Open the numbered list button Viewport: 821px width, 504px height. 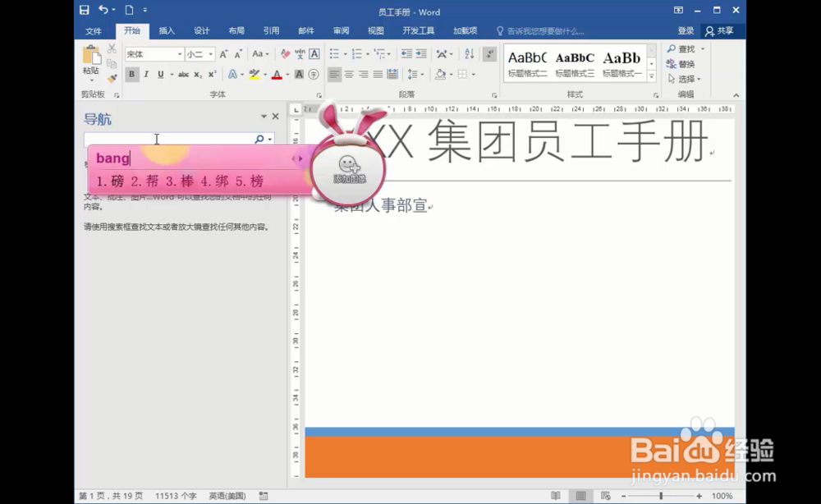pyautogui.click(x=357, y=54)
